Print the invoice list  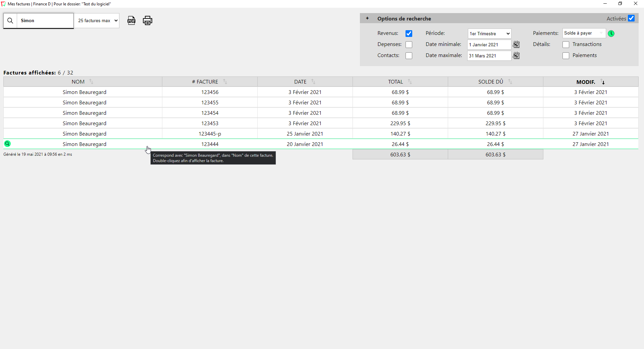pyautogui.click(x=148, y=20)
